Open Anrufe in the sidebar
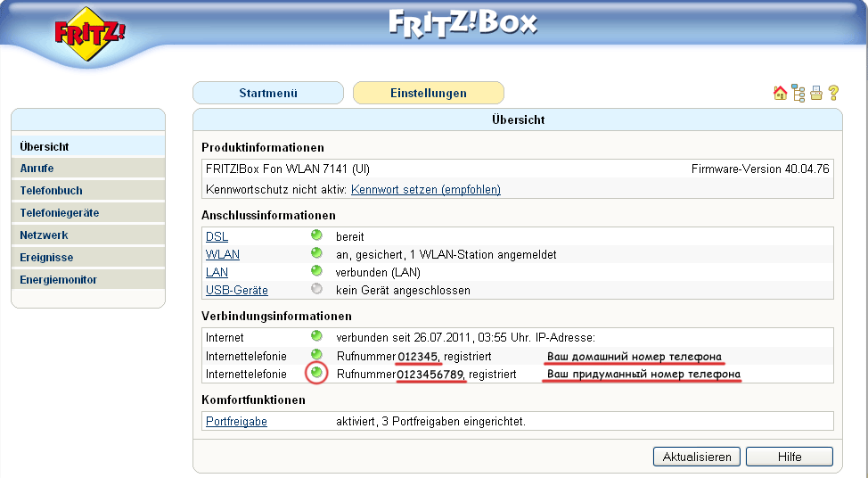 88,169
